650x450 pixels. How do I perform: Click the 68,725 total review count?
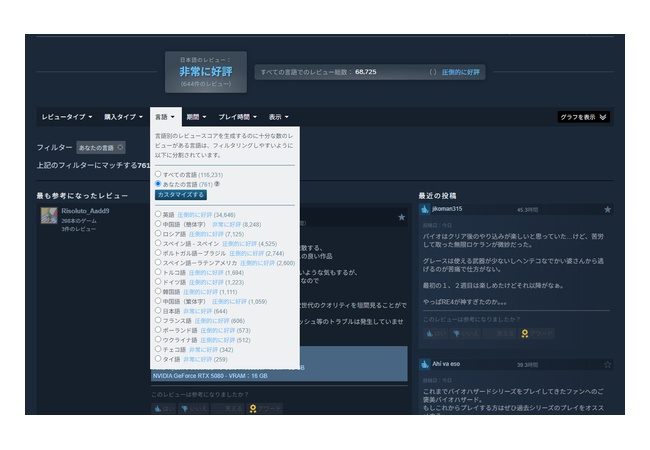click(x=366, y=72)
